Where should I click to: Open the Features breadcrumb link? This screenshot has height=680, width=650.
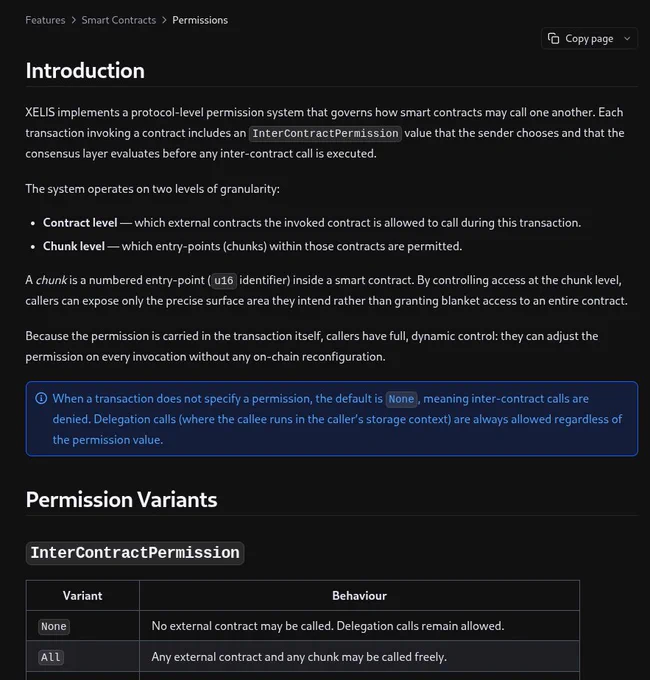click(45, 20)
